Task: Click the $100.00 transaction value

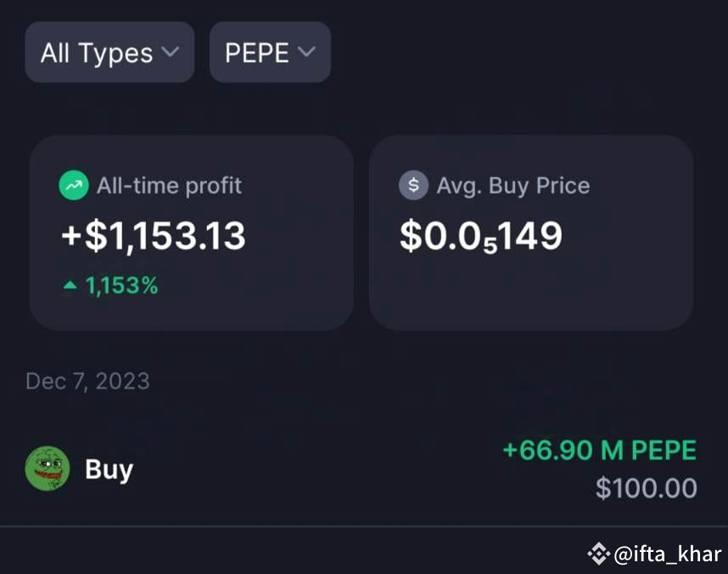Action: pyautogui.click(x=647, y=488)
